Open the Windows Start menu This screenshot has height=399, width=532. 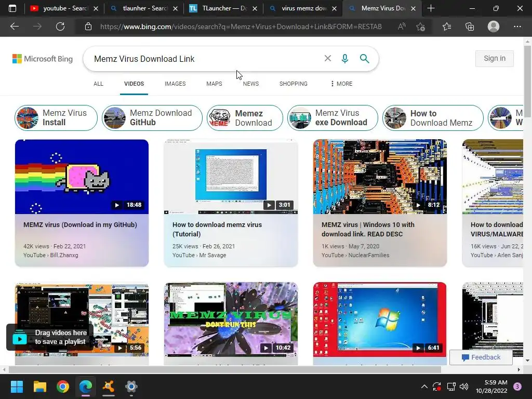[17, 387]
